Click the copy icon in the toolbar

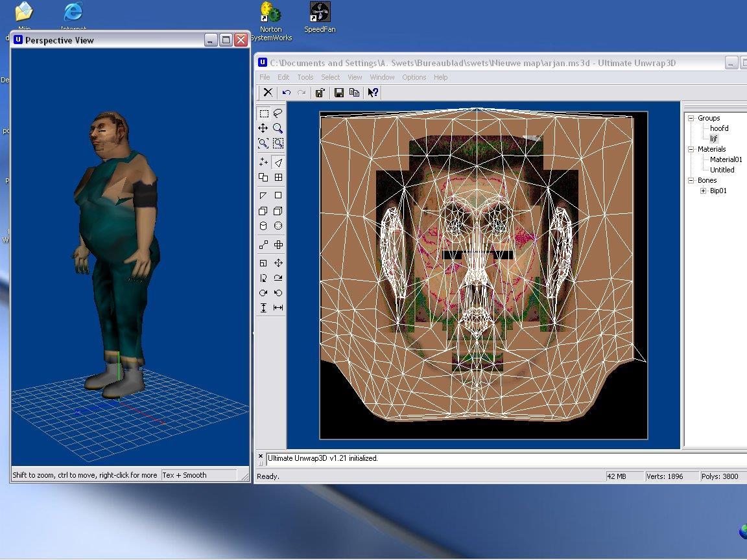pyautogui.click(x=354, y=93)
